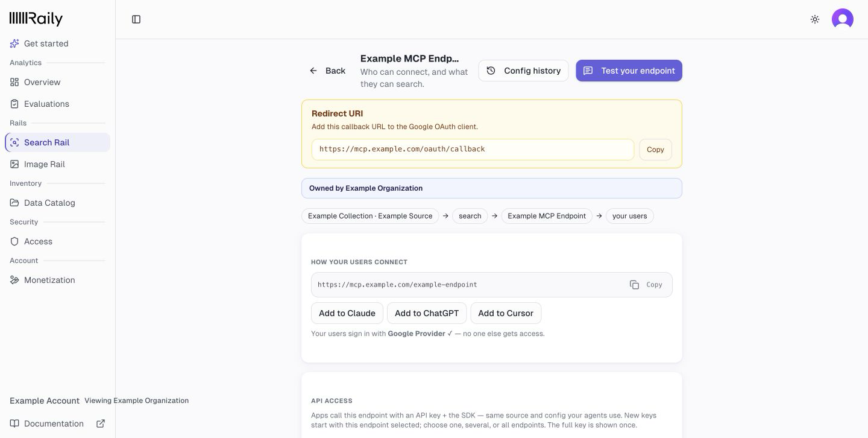Open the user avatar menu

(x=843, y=19)
